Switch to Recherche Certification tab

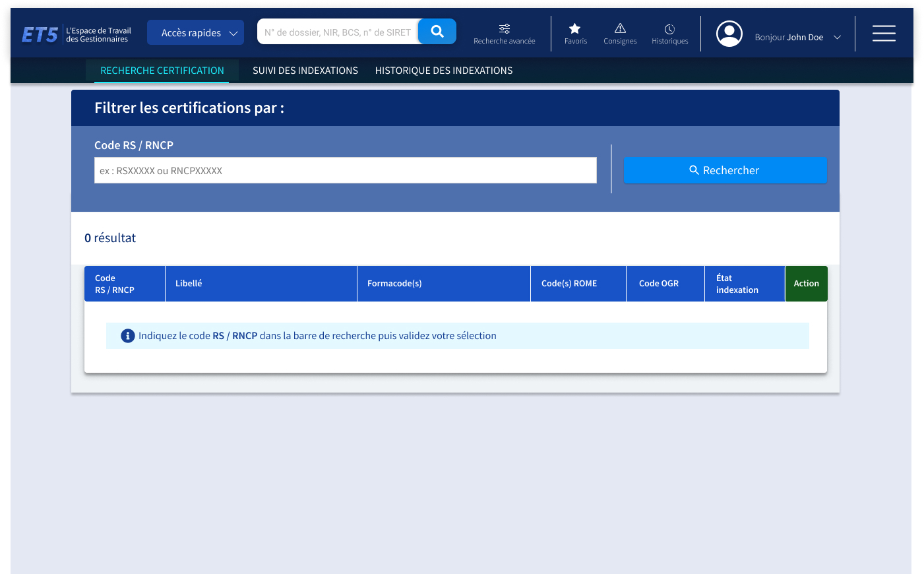162,71
